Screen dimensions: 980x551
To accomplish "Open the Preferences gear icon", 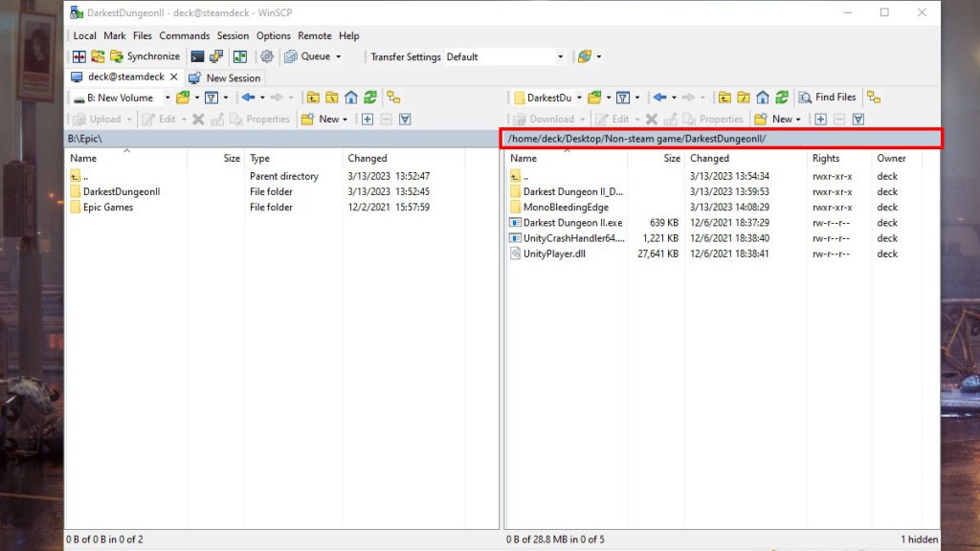I will click(x=267, y=56).
